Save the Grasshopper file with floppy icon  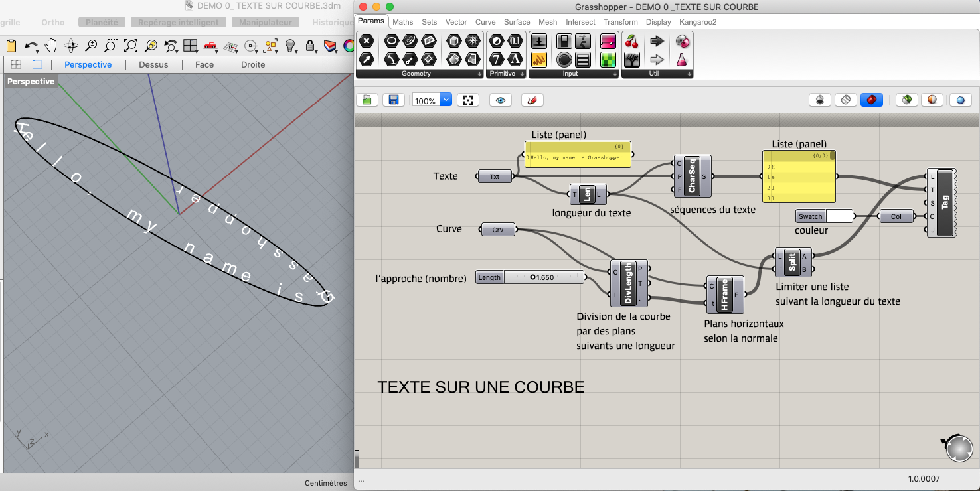coord(393,100)
